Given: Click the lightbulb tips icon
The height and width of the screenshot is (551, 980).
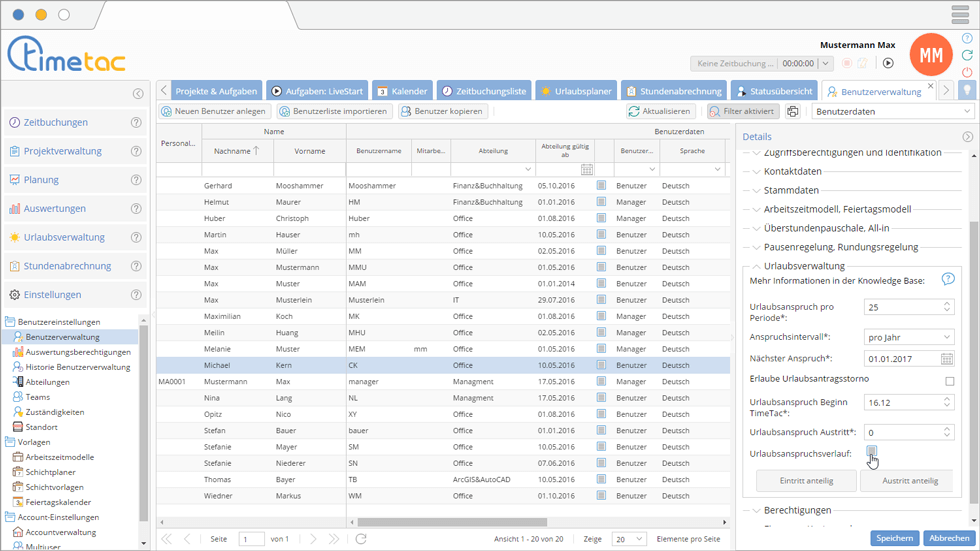Looking at the screenshot, I should point(967,90).
